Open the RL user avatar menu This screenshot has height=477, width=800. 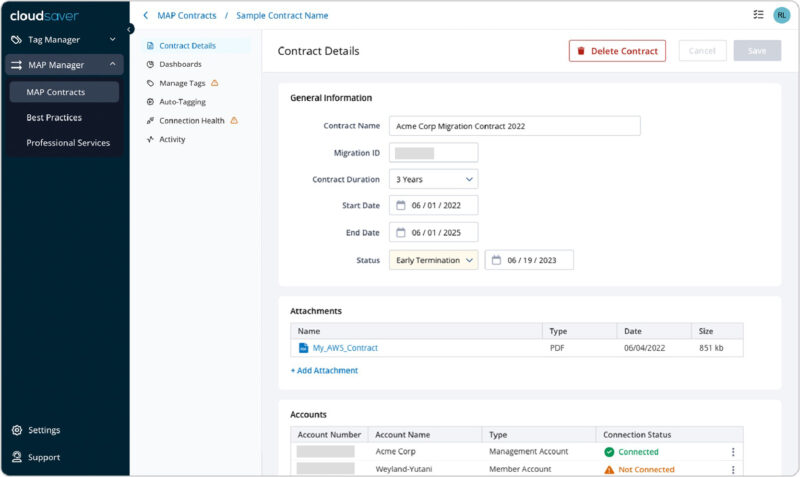781,15
